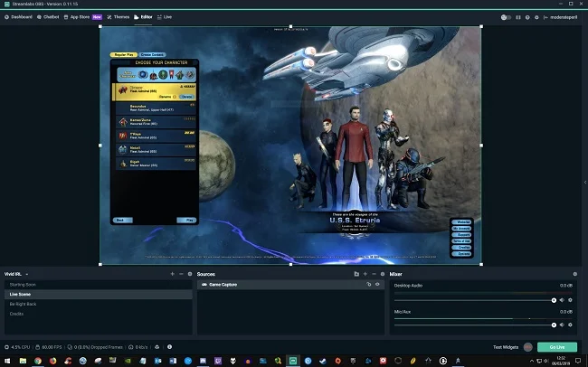Click the moderateperil logout link
The image size is (588, 367).
click(560, 17)
